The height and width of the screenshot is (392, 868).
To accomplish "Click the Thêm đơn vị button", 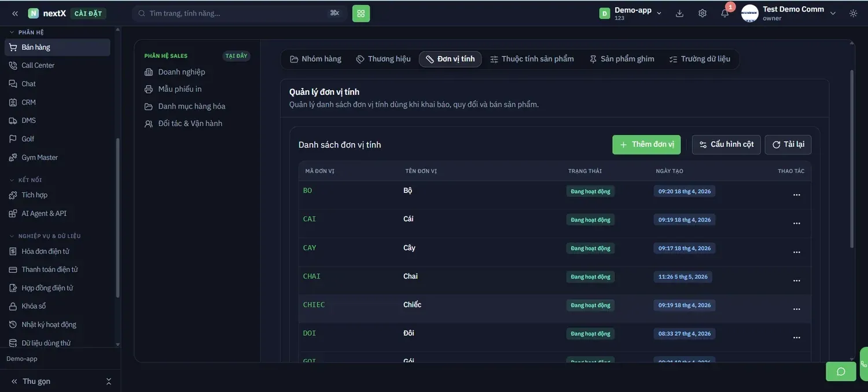I will [646, 145].
